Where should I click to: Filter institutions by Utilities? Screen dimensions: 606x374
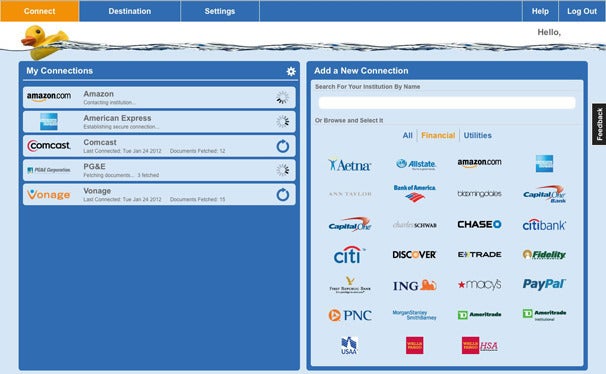coord(478,136)
